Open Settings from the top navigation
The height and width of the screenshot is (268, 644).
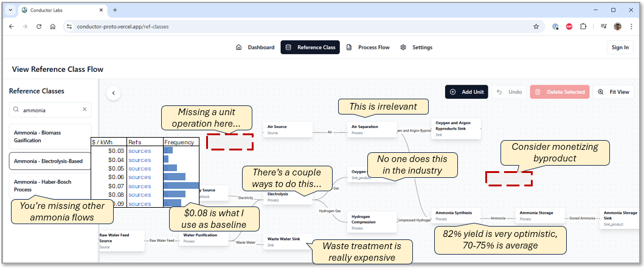[x=416, y=48]
